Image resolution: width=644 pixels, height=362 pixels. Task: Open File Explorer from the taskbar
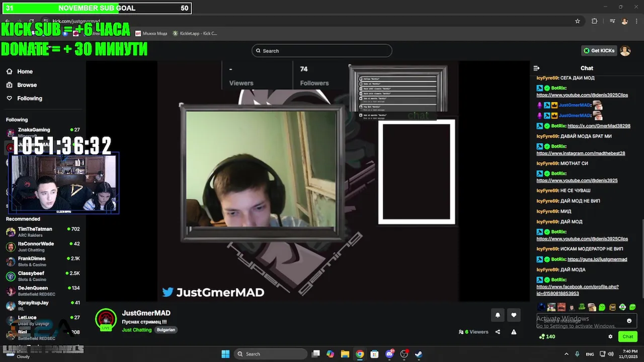coord(345,354)
